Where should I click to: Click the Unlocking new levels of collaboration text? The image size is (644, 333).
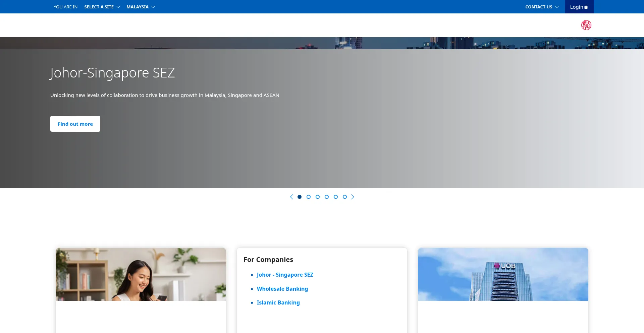(165, 95)
